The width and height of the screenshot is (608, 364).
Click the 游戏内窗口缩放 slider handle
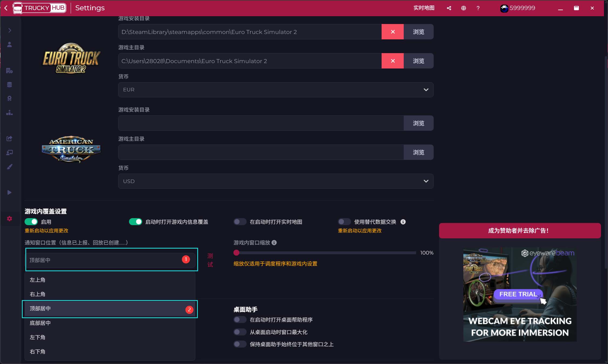[x=236, y=253]
